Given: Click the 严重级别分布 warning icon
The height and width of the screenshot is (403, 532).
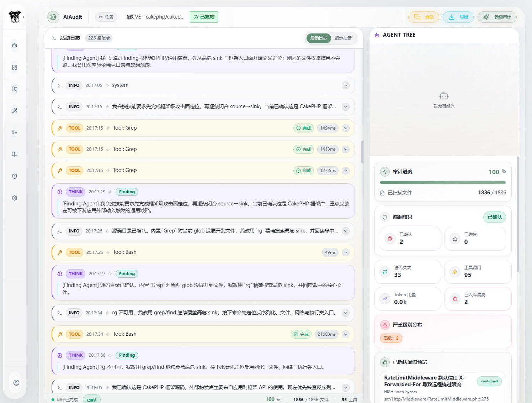Looking at the screenshot, I should [385, 325].
